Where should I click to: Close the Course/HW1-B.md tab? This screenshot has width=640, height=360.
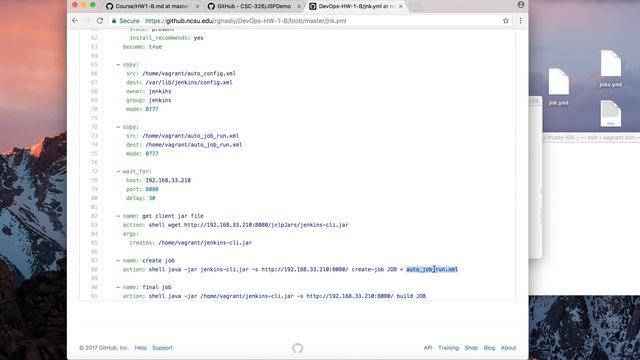pyautogui.click(x=198, y=6)
